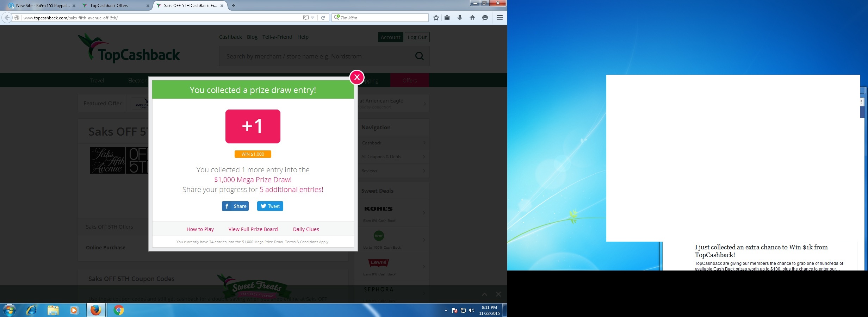Open the Windows Start menu

tap(9, 310)
